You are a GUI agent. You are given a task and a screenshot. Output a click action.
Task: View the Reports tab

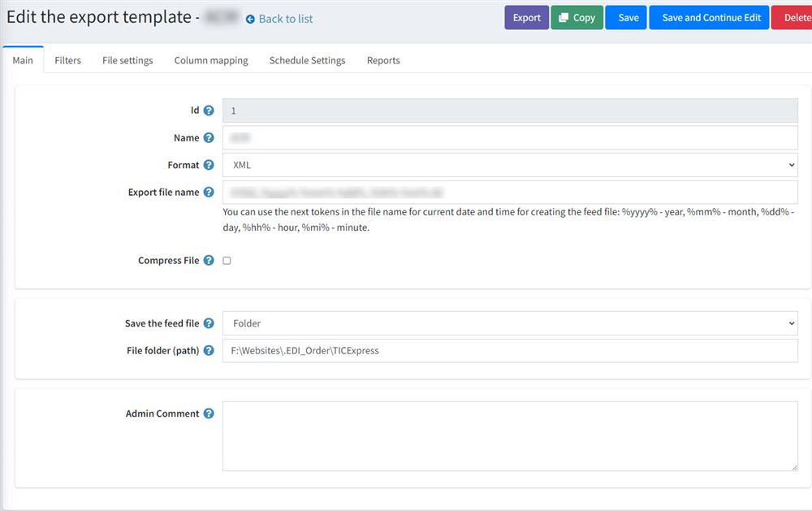(x=383, y=60)
